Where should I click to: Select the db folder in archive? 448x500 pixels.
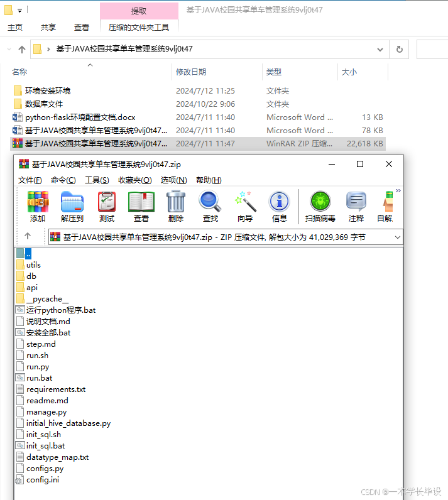coord(26,276)
